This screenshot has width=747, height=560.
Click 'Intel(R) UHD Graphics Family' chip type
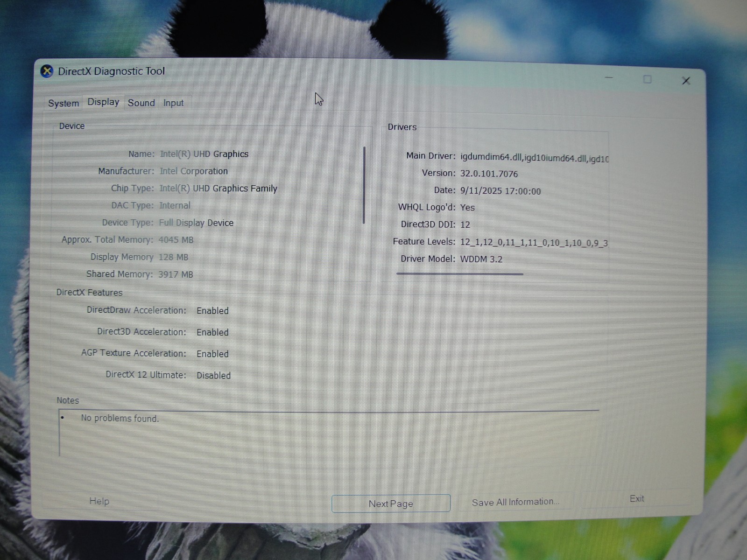[218, 189]
